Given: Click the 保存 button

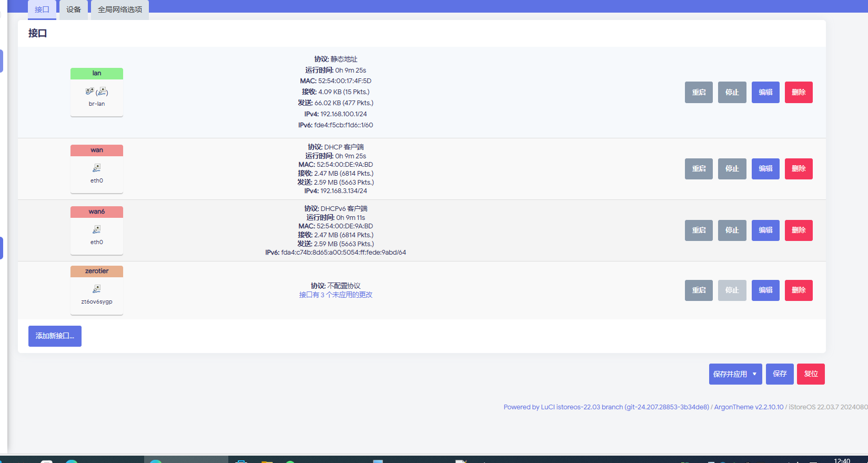Looking at the screenshot, I should (780, 374).
